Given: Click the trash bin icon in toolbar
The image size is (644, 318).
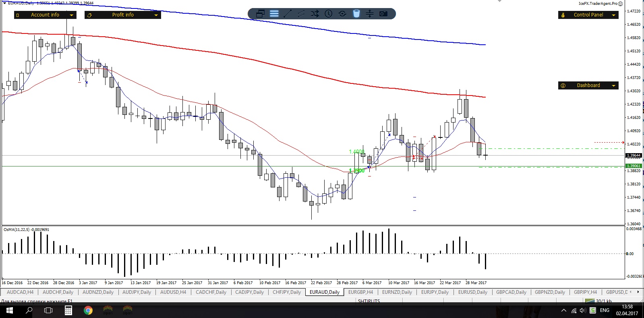Looking at the screenshot, I should point(356,14).
